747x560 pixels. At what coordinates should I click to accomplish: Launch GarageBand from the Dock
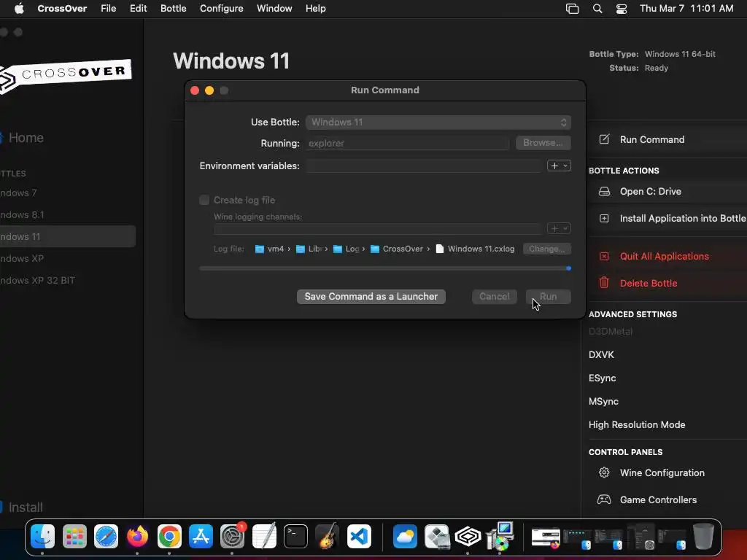pos(328,537)
